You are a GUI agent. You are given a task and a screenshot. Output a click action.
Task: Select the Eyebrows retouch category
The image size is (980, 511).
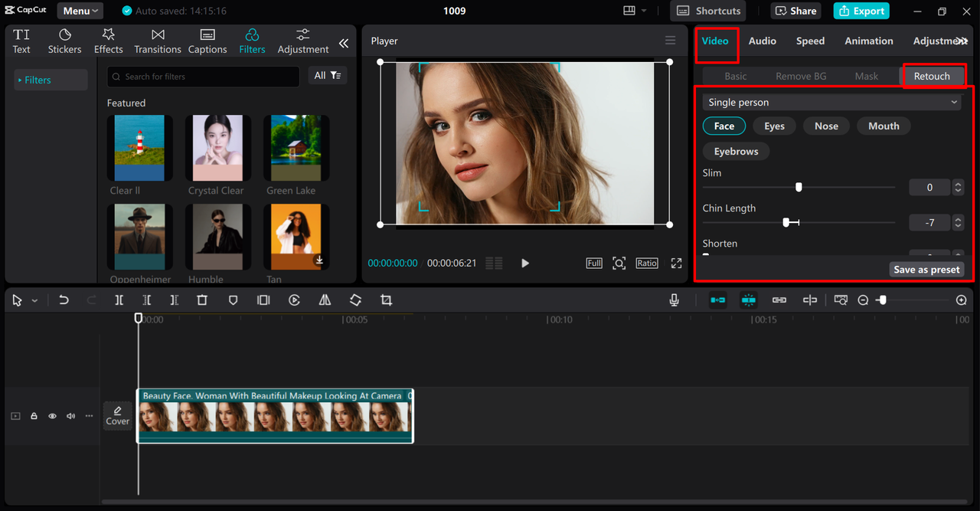(736, 151)
